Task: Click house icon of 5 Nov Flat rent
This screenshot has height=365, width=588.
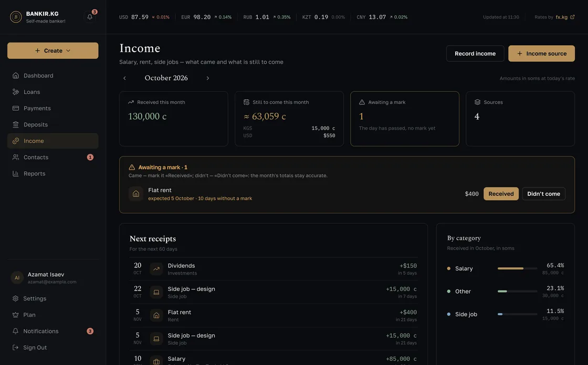Action: (156, 316)
